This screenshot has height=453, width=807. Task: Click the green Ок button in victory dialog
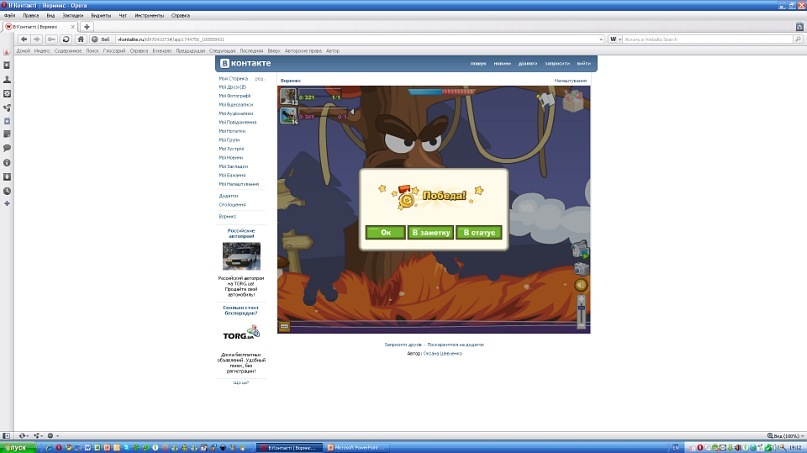[385, 232]
